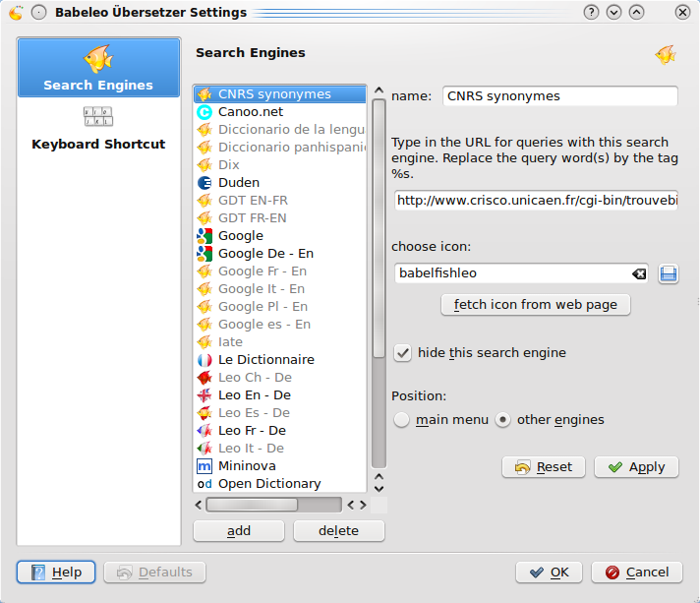
Task: Select the other engines position radio
Action: 502,420
